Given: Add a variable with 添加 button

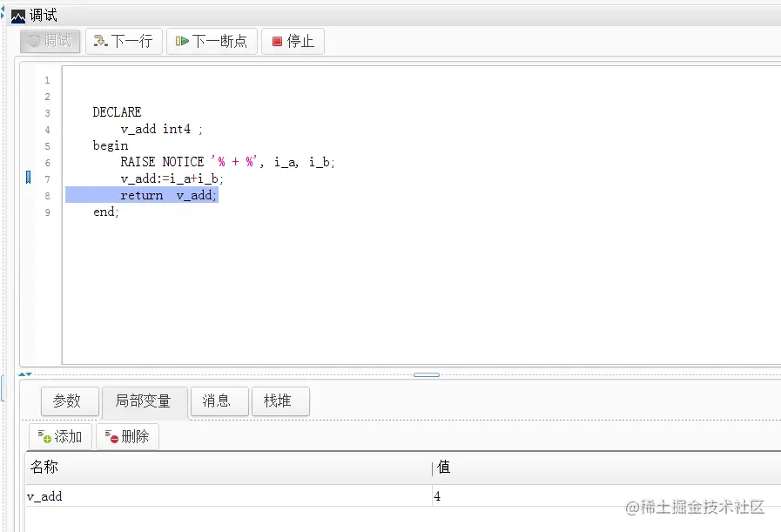Looking at the screenshot, I should coord(60,437).
